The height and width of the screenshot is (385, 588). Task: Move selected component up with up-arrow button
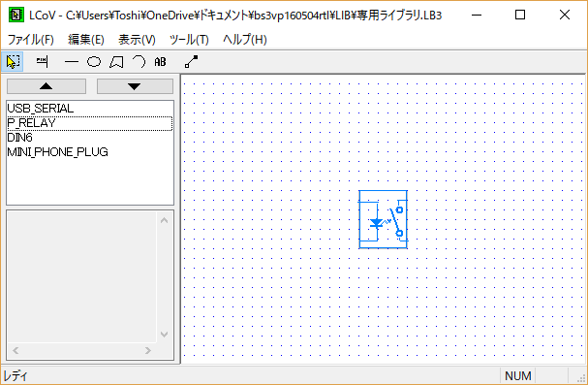(x=46, y=86)
